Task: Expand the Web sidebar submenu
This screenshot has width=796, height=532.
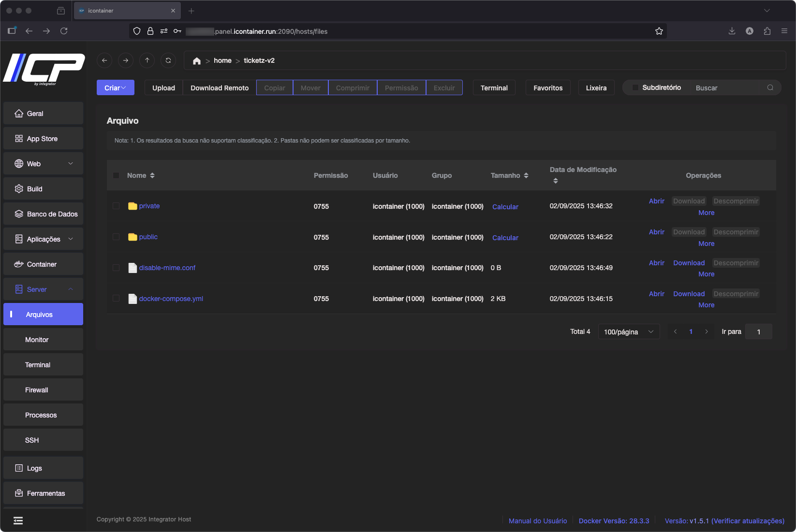Action: point(43,164)
